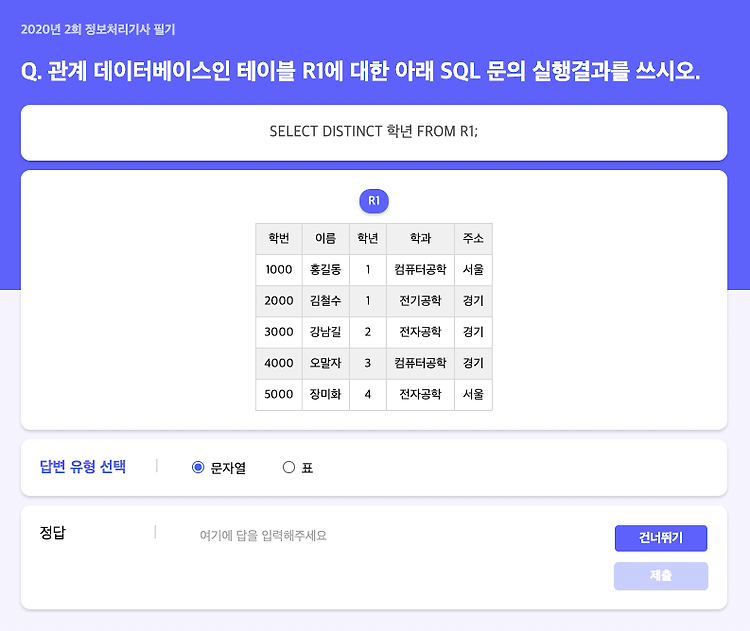Click the 학년 column header

point(368,238)
